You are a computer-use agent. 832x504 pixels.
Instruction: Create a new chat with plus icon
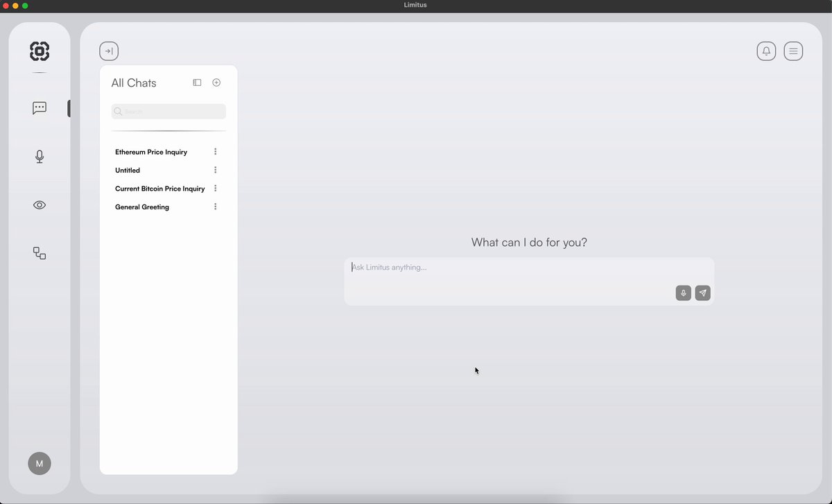tap(216, 82)
